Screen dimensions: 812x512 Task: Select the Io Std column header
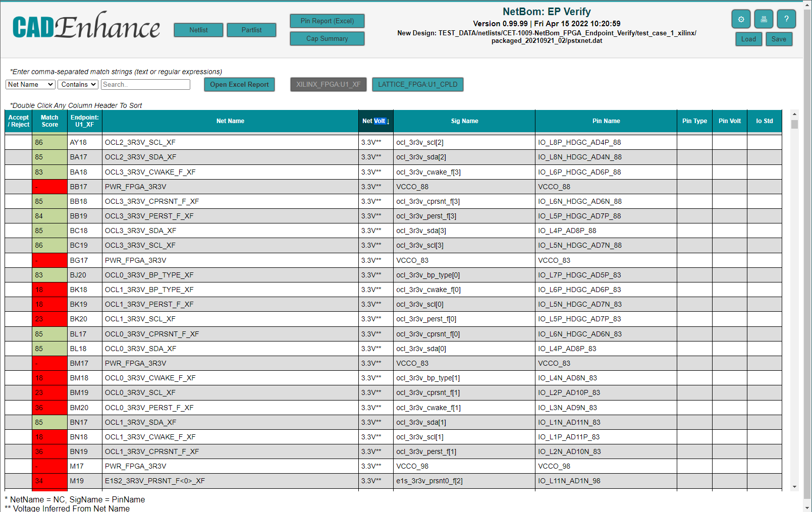pyautogui.click(x=765, y=121)
